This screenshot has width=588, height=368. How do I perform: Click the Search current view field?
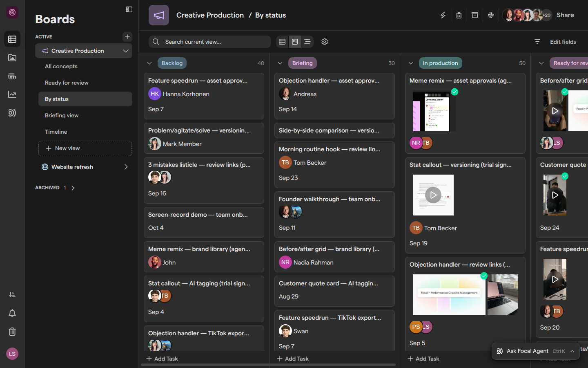click(x=210, y=42)
